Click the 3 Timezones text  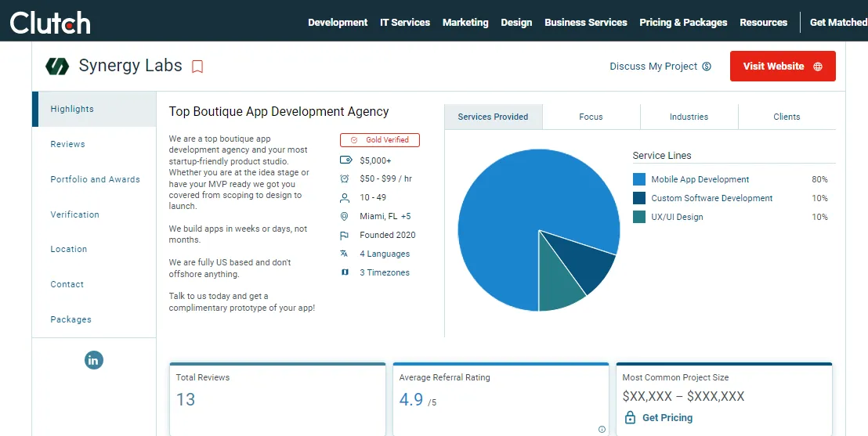tap(385, 272)
